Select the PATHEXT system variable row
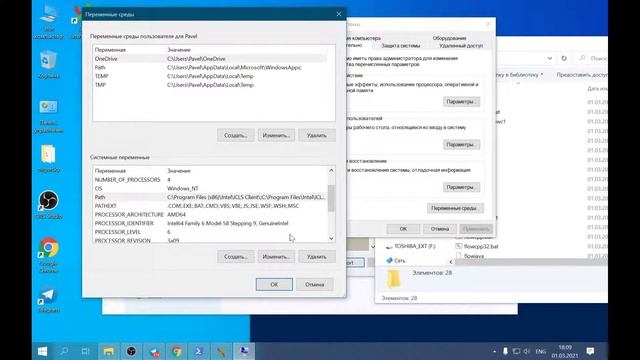 tap(210, 206)
